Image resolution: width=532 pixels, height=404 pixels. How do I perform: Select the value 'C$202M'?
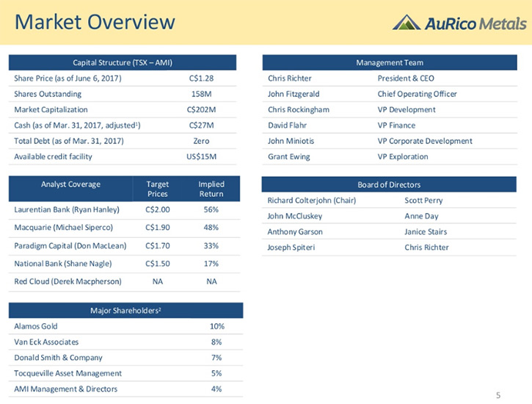201,109
